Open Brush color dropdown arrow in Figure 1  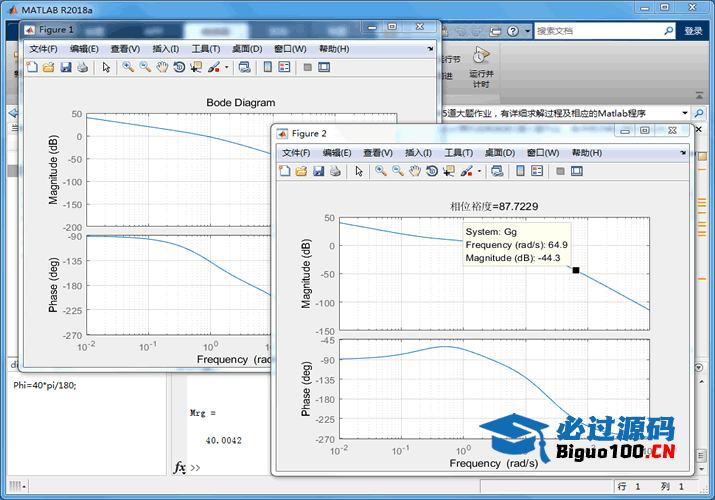tap(227, 67)
